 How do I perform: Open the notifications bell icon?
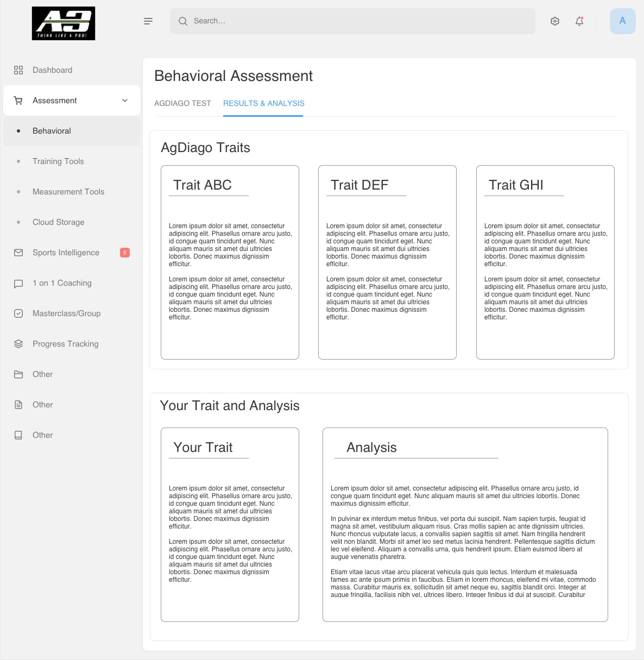[579, 21]
